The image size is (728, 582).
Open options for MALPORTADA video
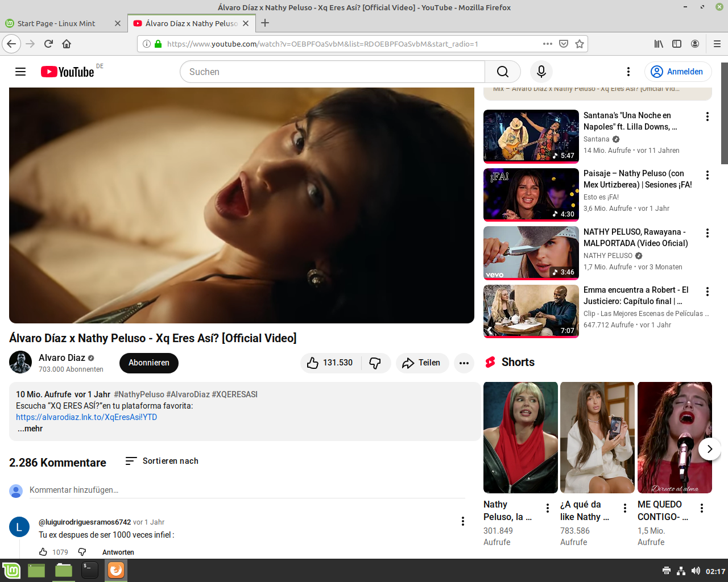click(708, 233)
